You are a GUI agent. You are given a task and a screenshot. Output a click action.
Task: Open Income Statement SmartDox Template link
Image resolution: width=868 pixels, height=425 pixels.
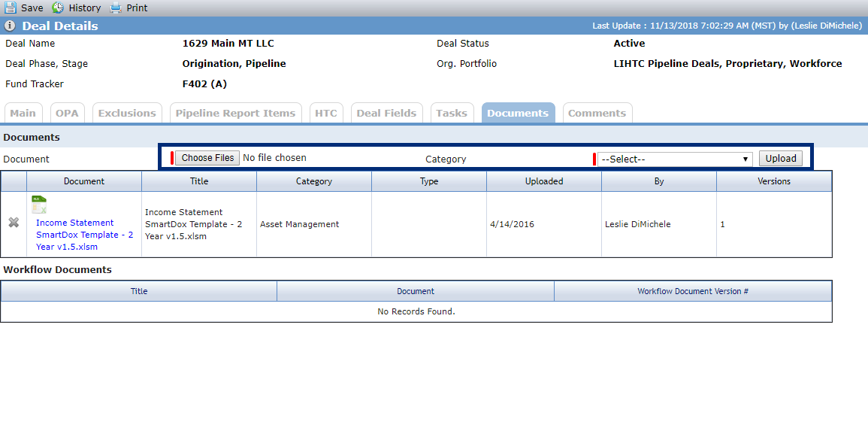tap(85, 235)
